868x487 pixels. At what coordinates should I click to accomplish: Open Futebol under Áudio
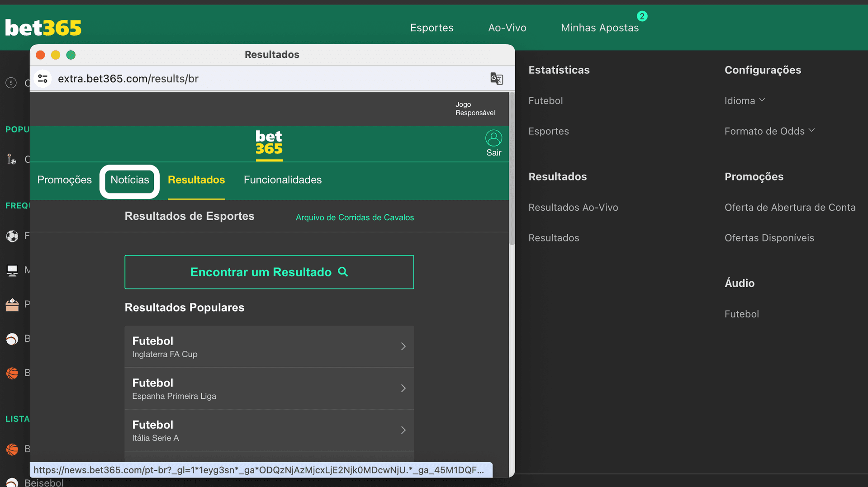point(742,314)
